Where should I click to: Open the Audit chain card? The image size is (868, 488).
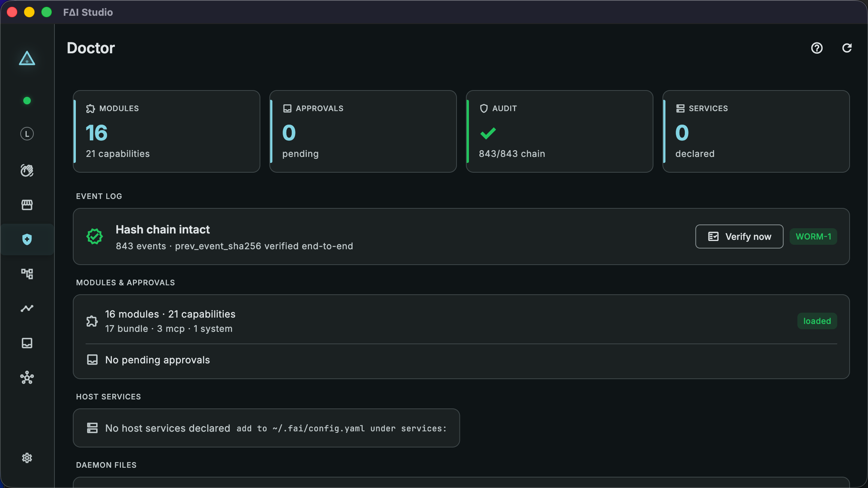(559, 131)
